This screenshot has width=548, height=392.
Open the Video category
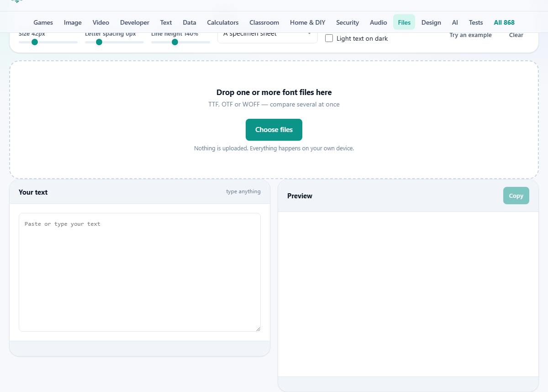(101, 22)
